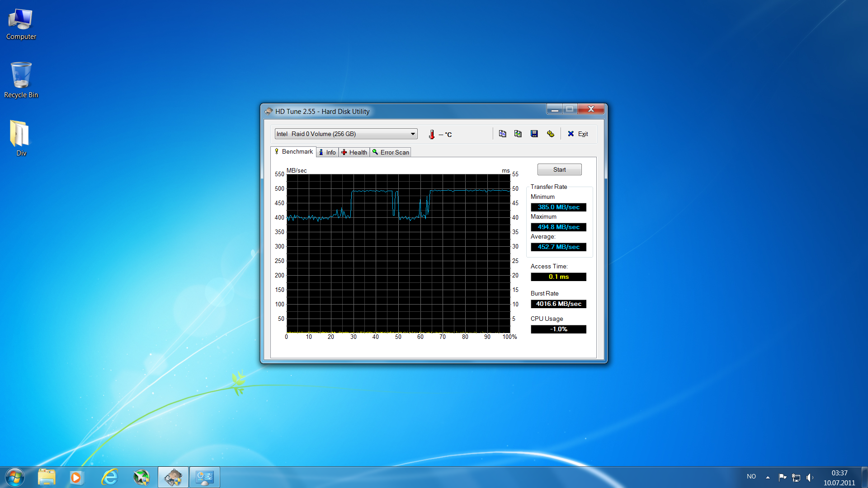Click Average value 452.7 MB/sec

click(x=558, y=247)
